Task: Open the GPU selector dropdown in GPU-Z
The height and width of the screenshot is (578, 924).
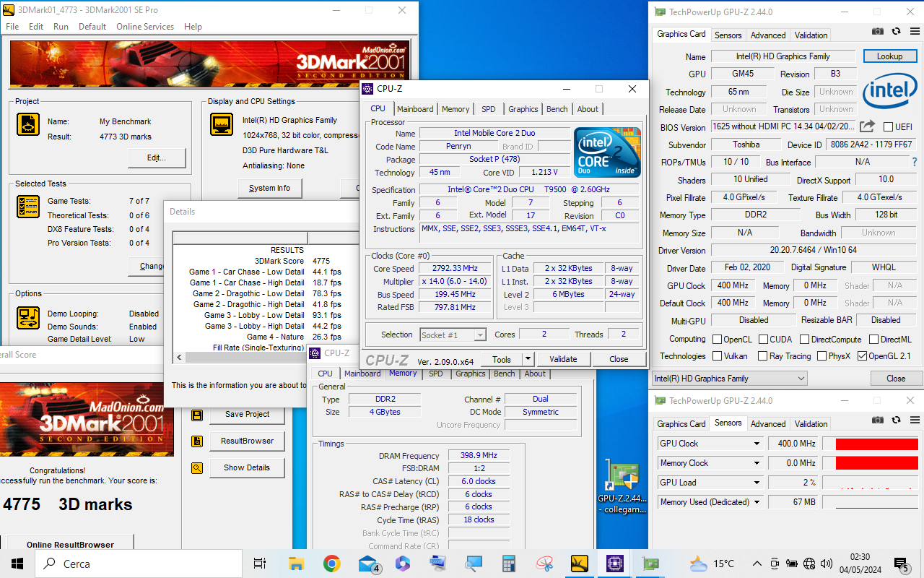Action: click(x=729, y=379)
